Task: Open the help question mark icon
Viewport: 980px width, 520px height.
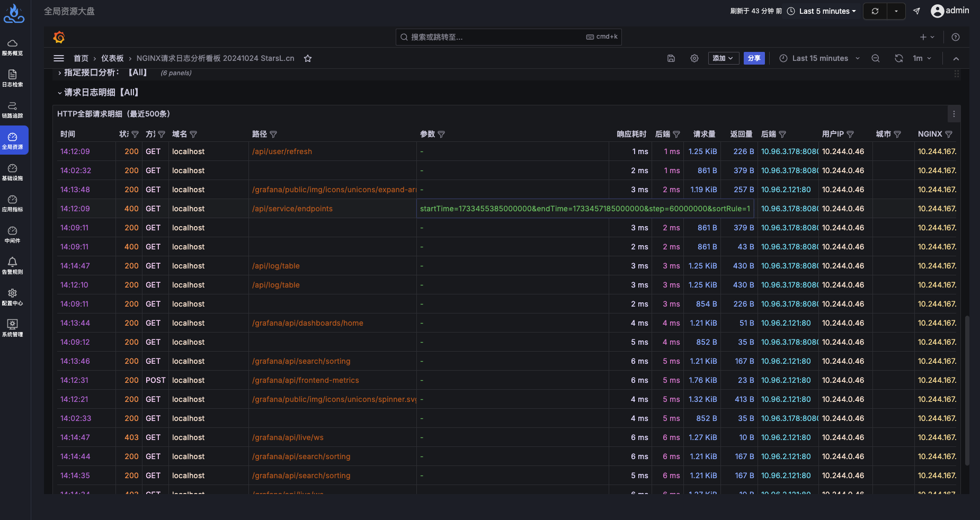Action: [956, 37]
